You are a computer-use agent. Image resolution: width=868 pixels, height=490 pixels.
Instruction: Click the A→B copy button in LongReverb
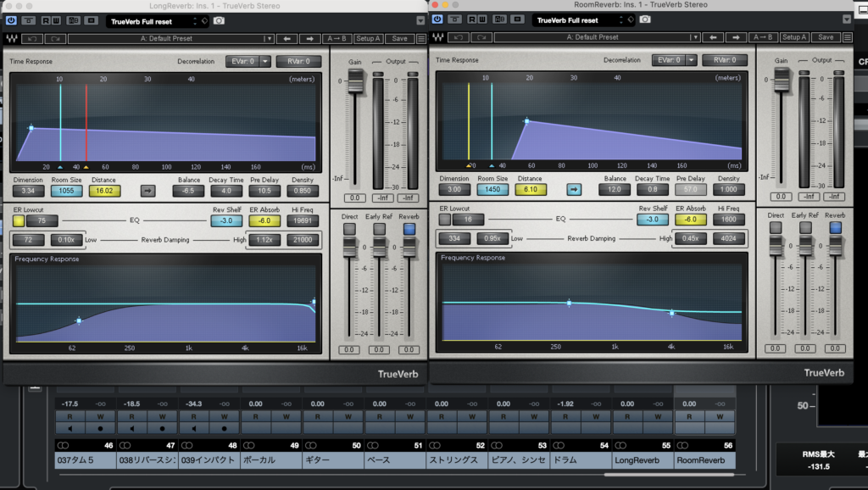pyautogui.click(x=337, y=38)
